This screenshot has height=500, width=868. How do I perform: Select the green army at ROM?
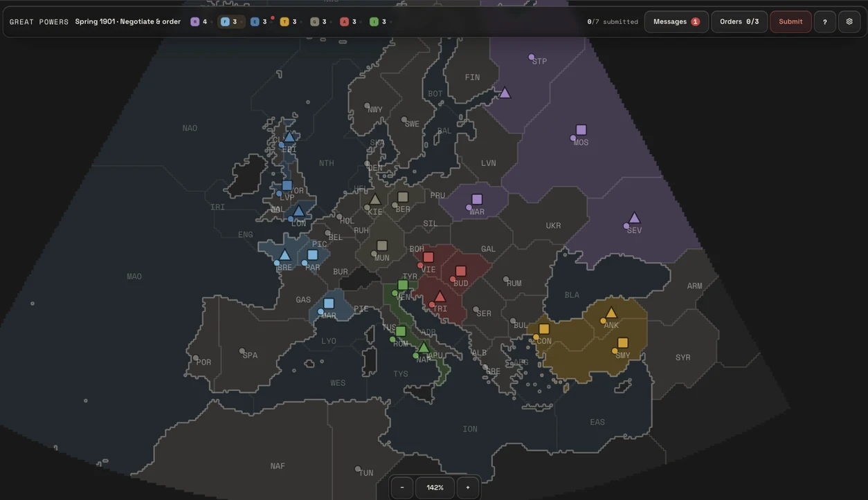coord(401,331)
